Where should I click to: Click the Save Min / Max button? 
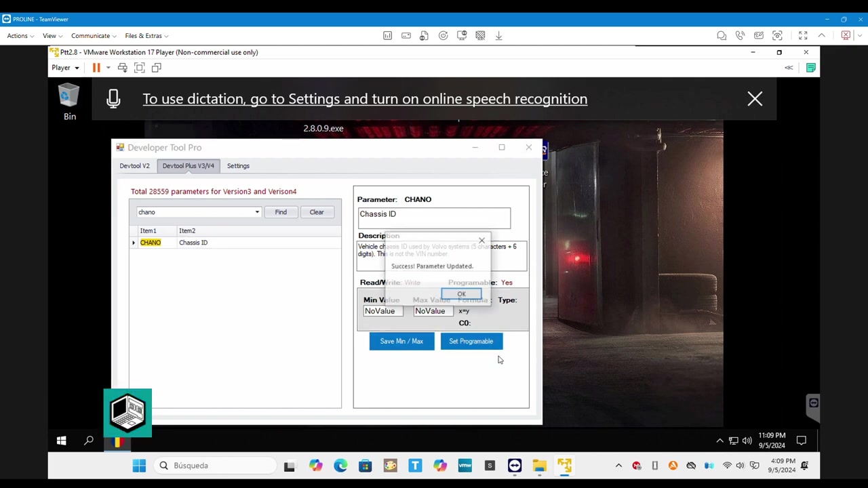tap(401, 341)
